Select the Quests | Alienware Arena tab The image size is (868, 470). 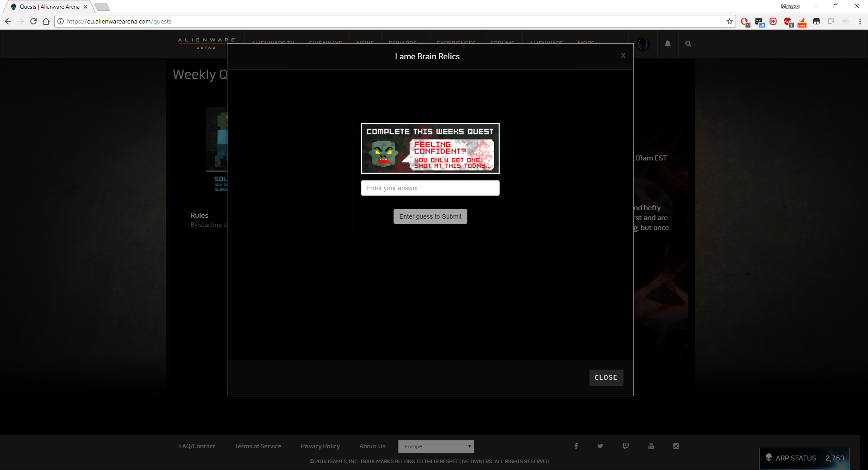pyautogui.click(x=49, y=7)
